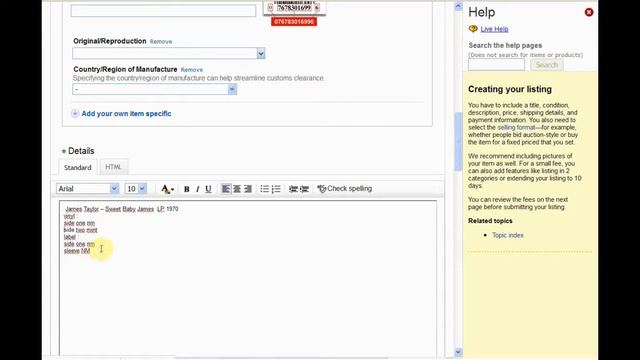Insert a bulleted list
640x360 pixels.
click(264, 189)
